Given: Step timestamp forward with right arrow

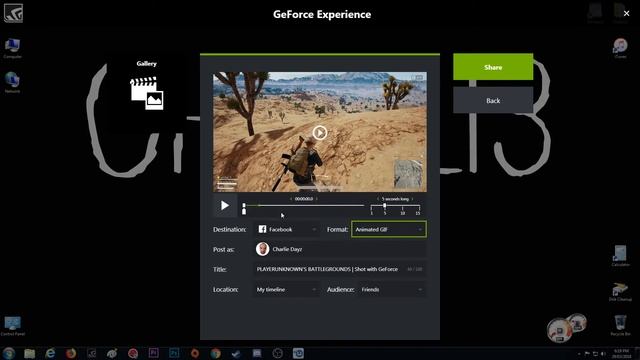Looking at the screenshot, I should point(317,199).
